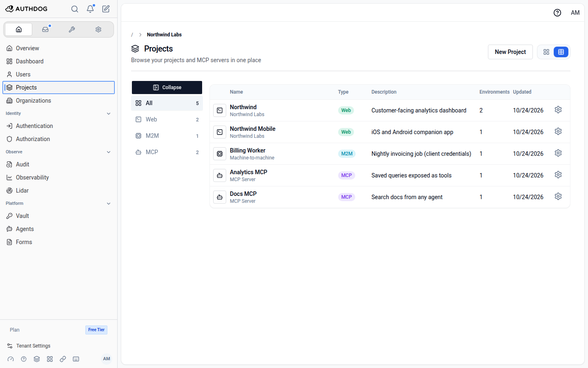588x368 pixels.
Task: Click Northwind Labs breadcrumb
Action: 164,35
